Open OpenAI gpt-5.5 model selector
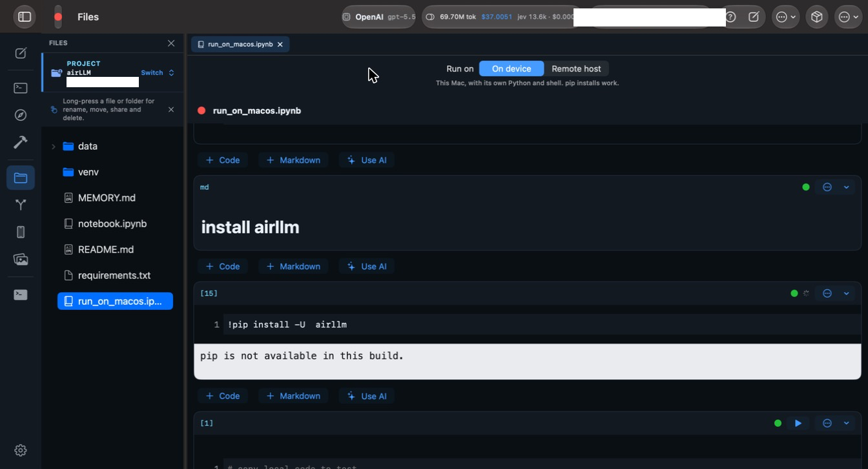 (x=378, y=17)
